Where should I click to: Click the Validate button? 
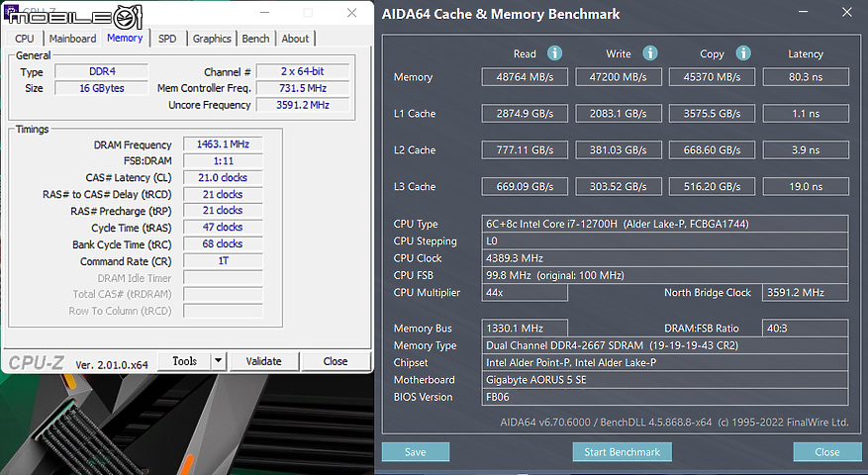pyautogui.click(x=263, y=361)
